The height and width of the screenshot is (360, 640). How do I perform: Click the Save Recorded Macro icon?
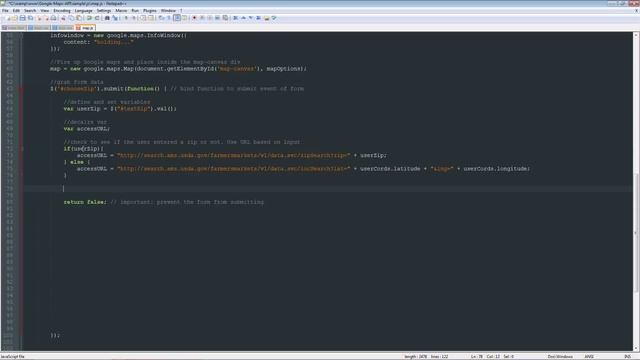point(225,18)
